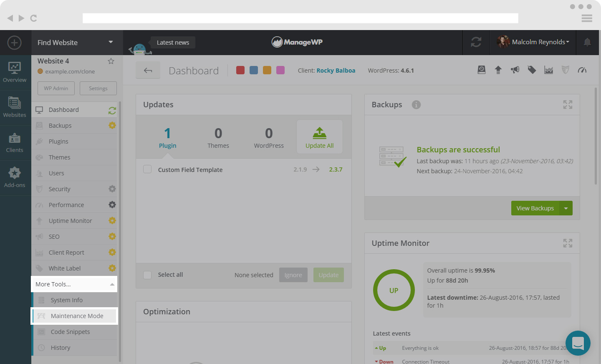
Task: Click the WP Admin button
Action: point(56,88)
